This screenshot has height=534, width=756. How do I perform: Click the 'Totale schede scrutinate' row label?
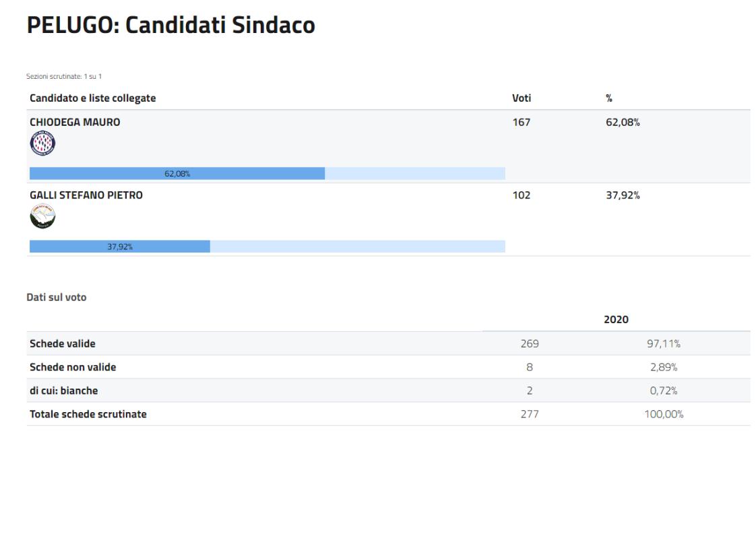click(x=88, y=414)
